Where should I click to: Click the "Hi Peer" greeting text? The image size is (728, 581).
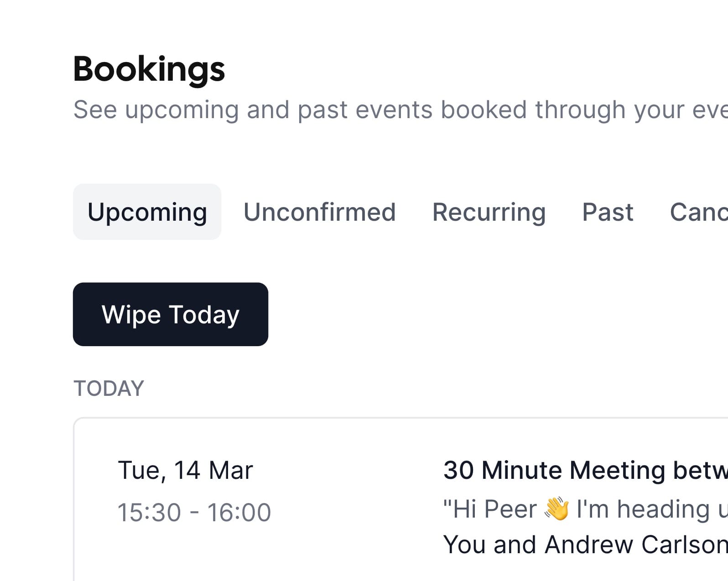tap(490, 509)
